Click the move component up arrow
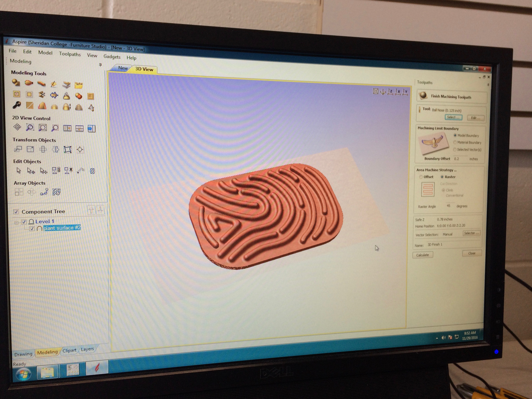 91,210
